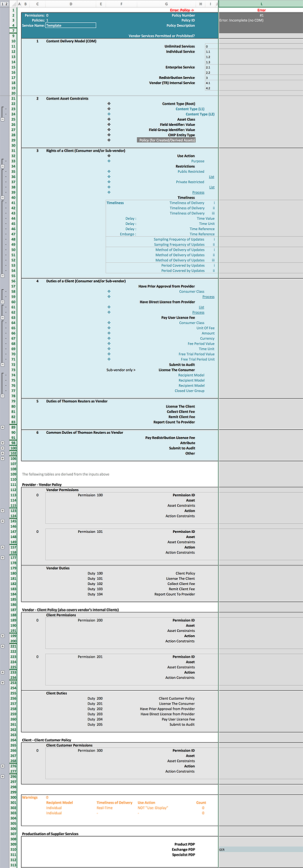The width and height of the screenshot is (303, 868).
Task: Select the Exchange PDP cell
Action: pyautogui.click(x=183, y=849)
